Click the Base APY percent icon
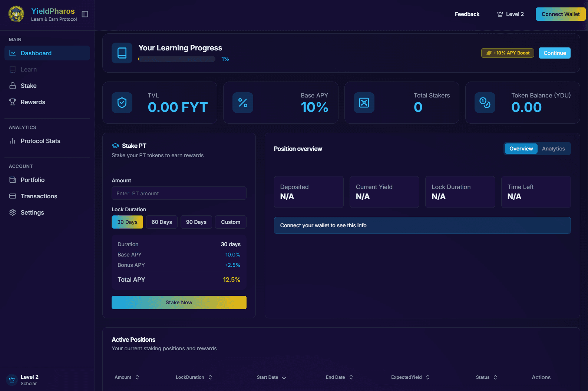Screen dimensions: 588x391 coord(243,103)
